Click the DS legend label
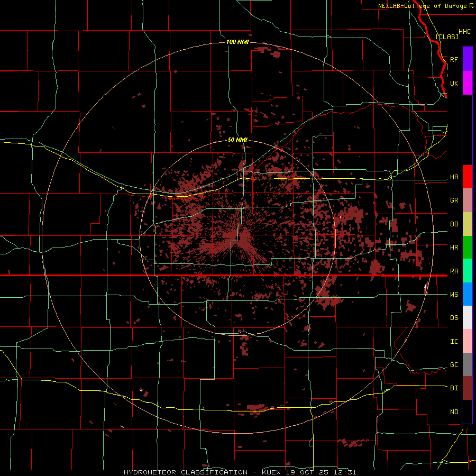The image size is (476, 476). (x=454, y=317)
